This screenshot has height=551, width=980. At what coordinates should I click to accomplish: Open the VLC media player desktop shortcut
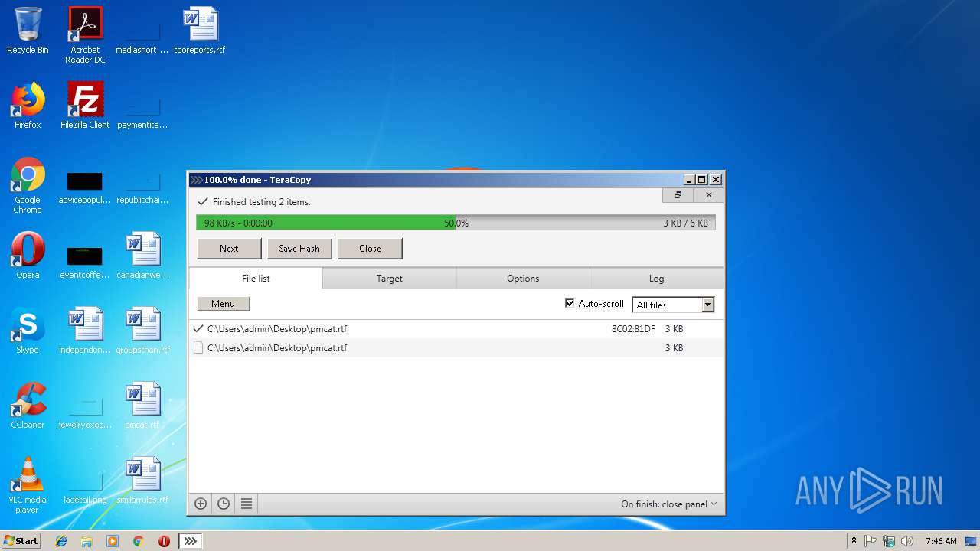coord(28,485)
